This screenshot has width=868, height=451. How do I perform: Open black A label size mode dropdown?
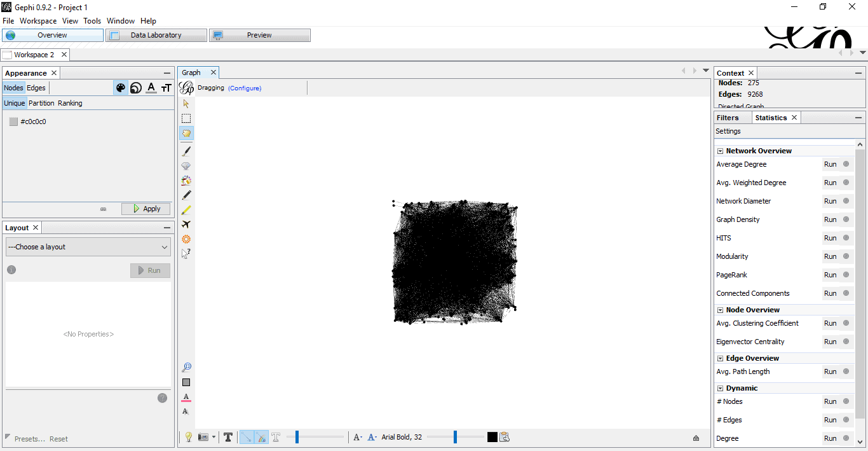pyautogui.click(x=358, y=437)
